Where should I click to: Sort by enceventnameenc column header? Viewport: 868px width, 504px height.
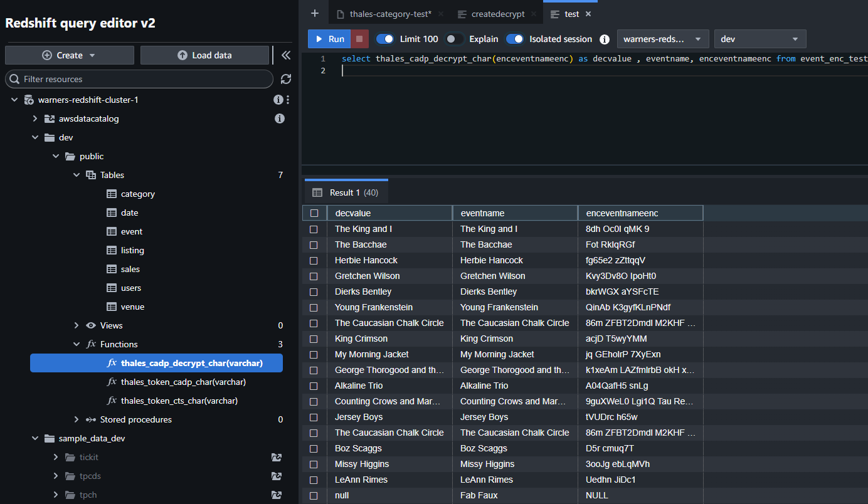click(640, 213)
